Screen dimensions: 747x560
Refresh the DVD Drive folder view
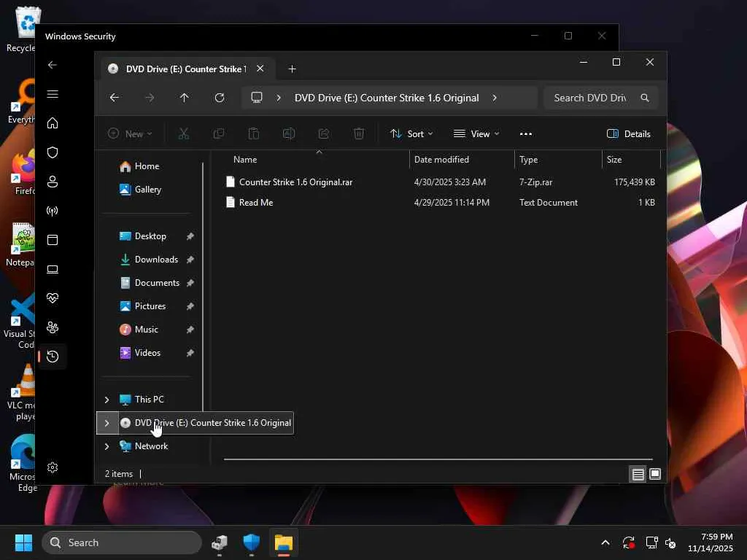219,98
